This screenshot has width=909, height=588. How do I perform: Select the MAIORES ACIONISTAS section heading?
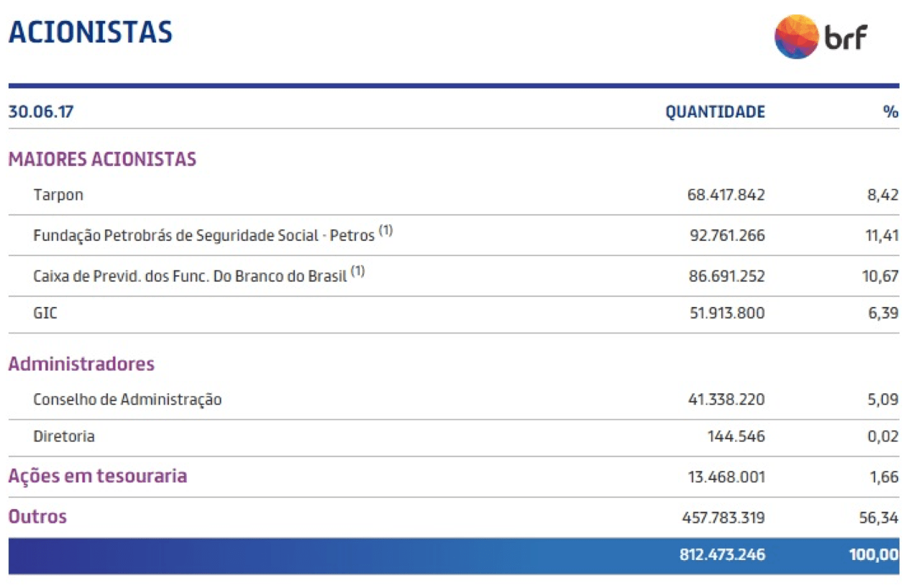[102, 159]
